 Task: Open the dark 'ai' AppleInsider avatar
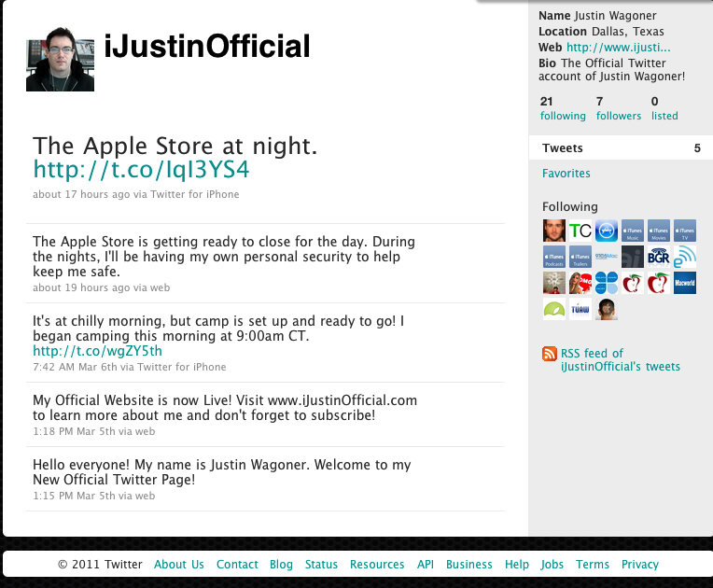point(633,257)
